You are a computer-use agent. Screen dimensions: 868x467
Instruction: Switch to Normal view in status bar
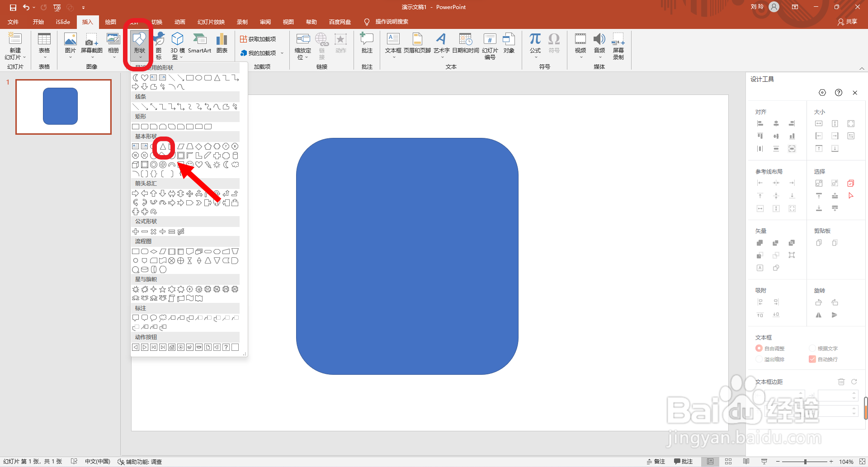[710, 462]
